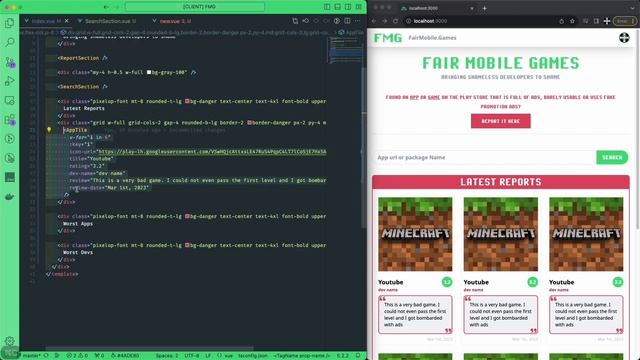Go back in the browser
The height and width of the screenshot is (360, 640).
point(374,21)
